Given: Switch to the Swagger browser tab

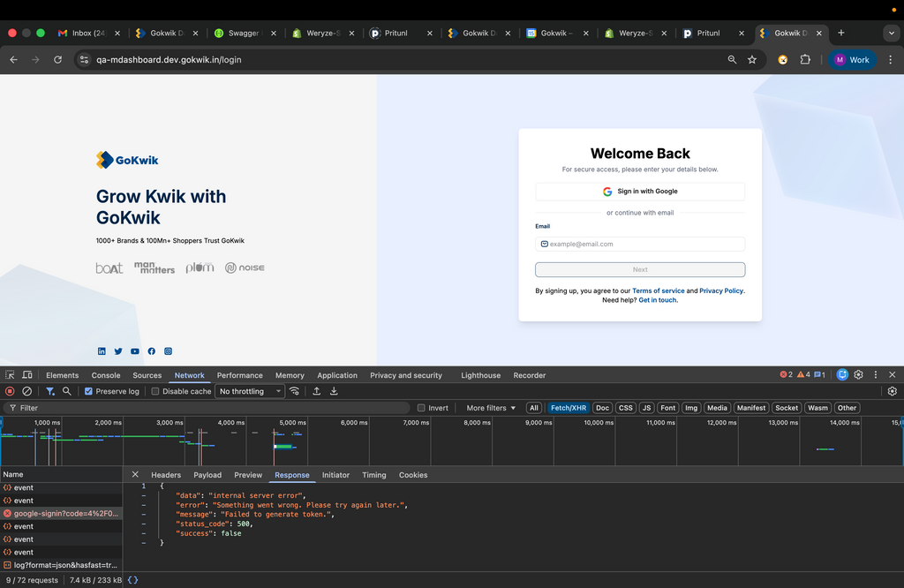Looking at the screenshot, I should [x=244, y=33].
